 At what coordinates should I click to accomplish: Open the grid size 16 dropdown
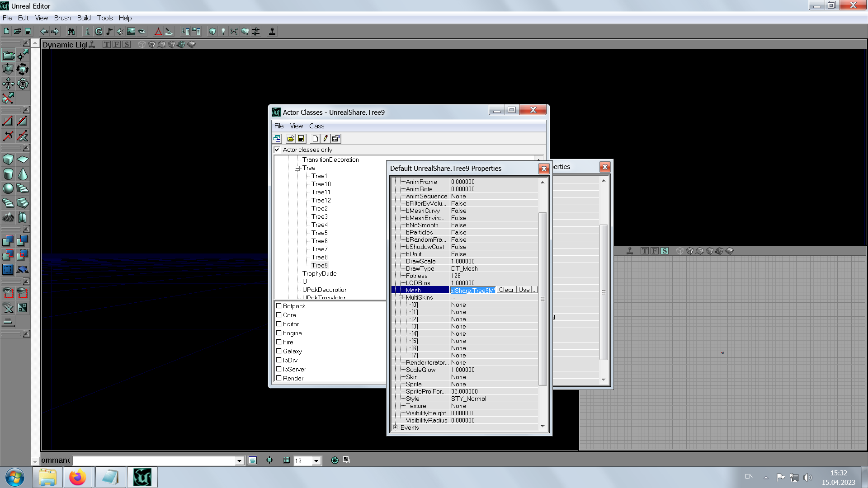316,461
